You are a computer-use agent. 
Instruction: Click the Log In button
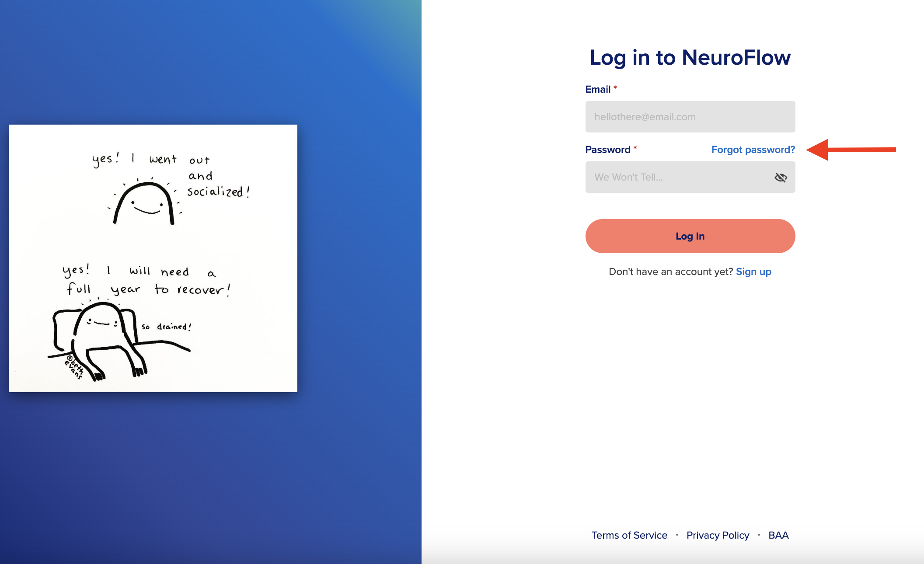pos(690,236)
